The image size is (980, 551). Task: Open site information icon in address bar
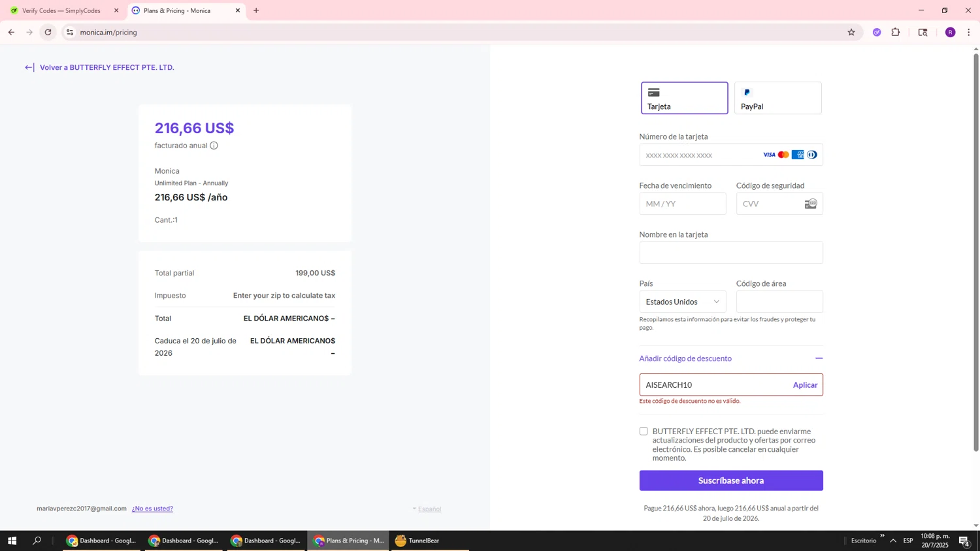(x=70, y=32)
